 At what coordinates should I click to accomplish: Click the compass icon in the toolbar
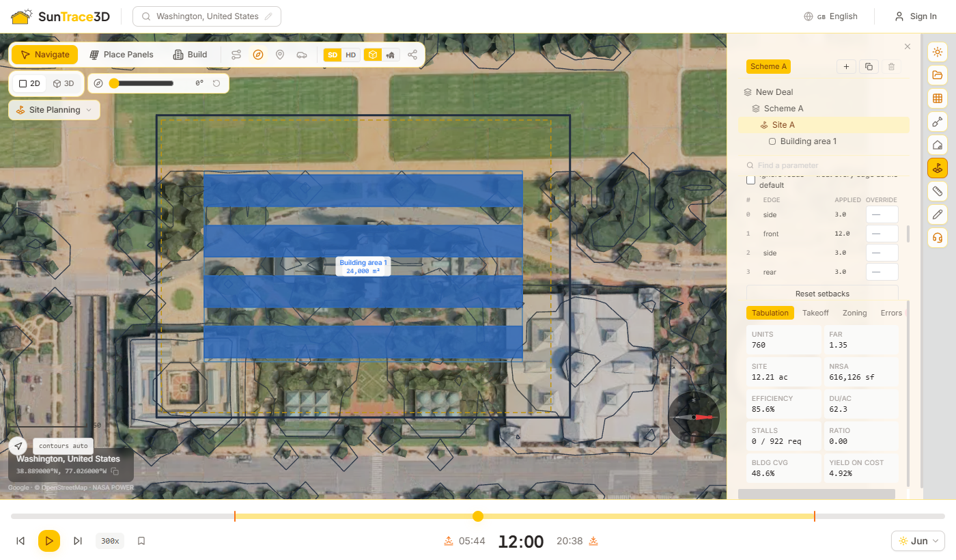(258, 55)
